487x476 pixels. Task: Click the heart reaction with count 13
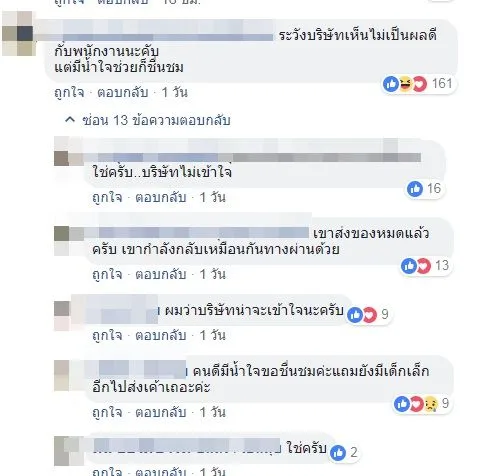pos(423,266)
